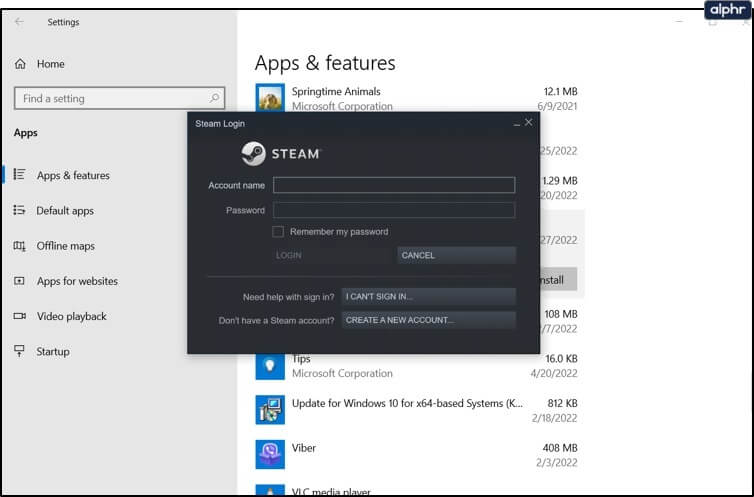Open Startup settings page
The image size is (754, 497).
click(53, 351)
